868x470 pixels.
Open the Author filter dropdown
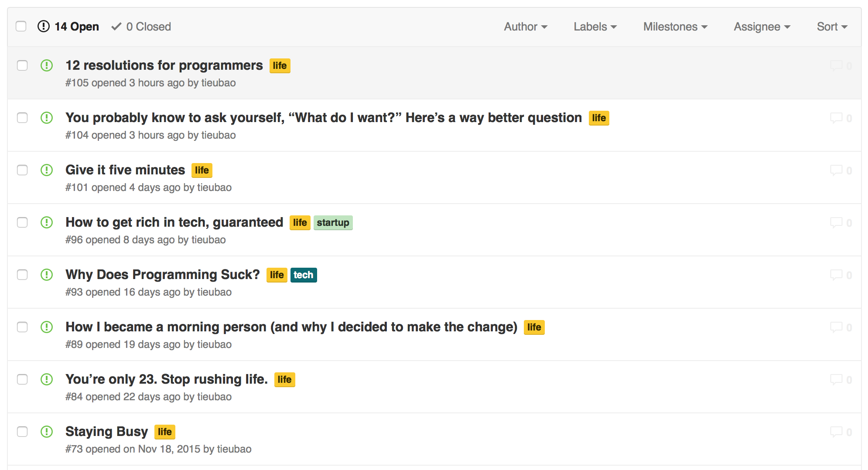pyautogui.click(x=526, y=27)
